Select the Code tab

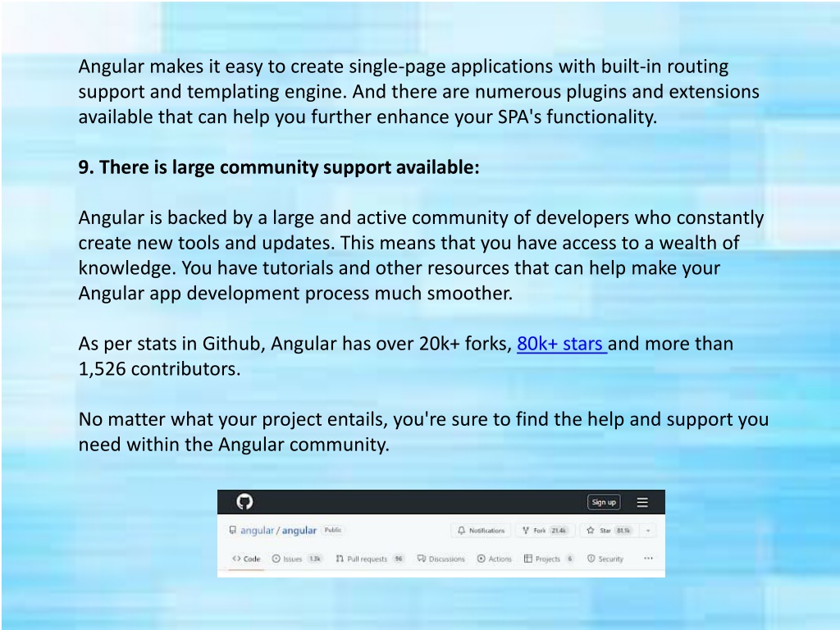246,559
